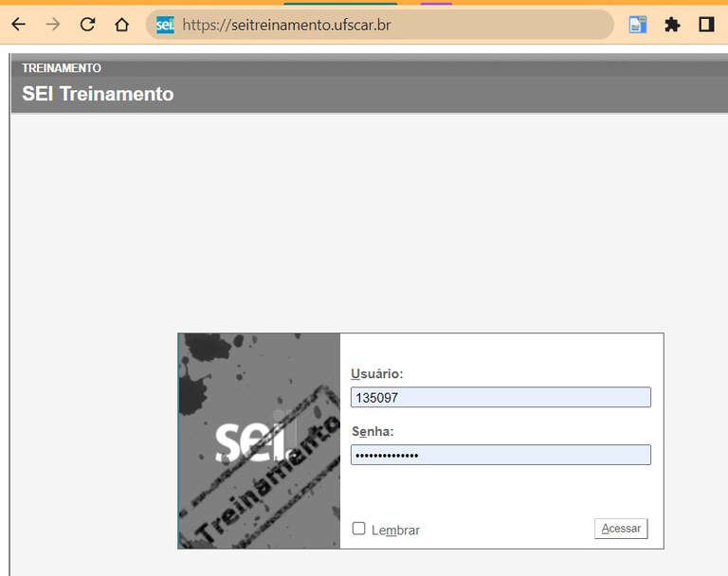Open the browser home page icon
The height and width of the screenshot is (576, 728).
pyautogui.click(x=121, y=24)
